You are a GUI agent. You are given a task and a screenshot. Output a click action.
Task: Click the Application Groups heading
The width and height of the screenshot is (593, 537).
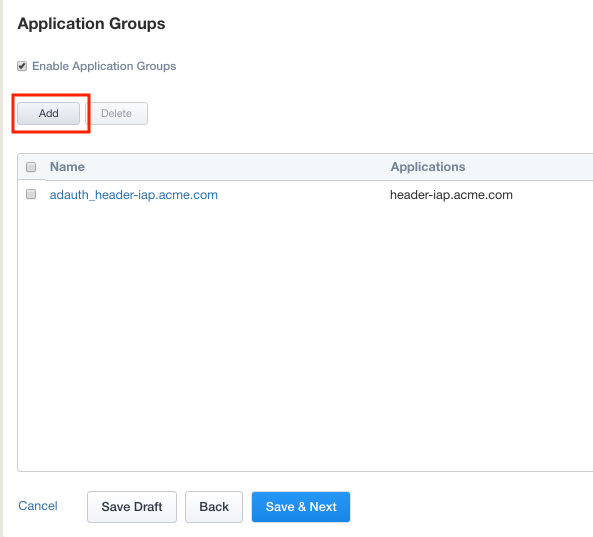(92, 24)
